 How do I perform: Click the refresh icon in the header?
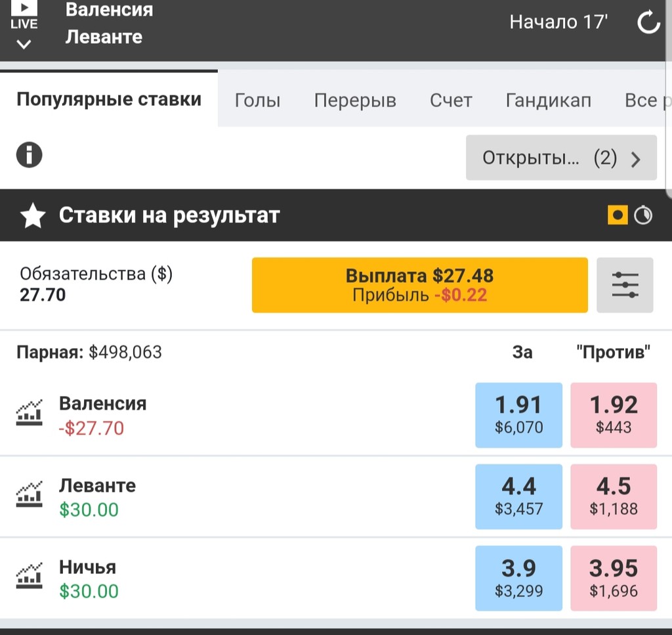point(648,22)
